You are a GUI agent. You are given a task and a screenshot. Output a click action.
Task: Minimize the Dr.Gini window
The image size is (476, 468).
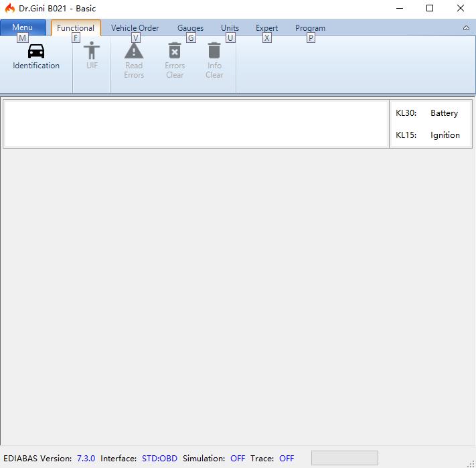400,8
